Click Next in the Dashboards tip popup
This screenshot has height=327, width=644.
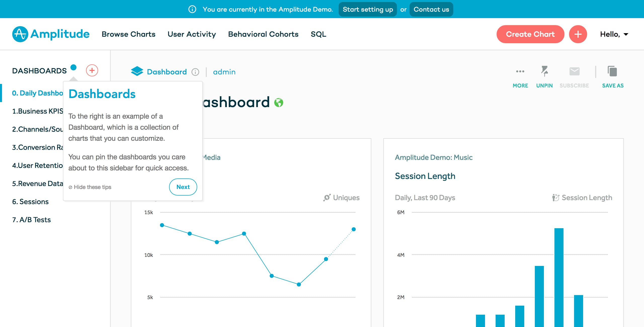click(183, 187)
